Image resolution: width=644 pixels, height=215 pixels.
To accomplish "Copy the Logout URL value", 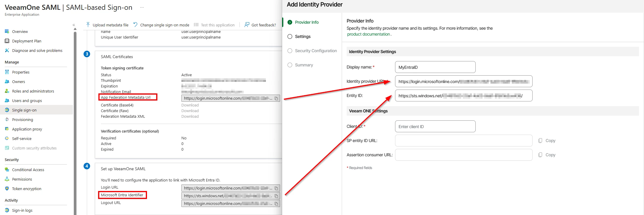I will pos(276,203).
